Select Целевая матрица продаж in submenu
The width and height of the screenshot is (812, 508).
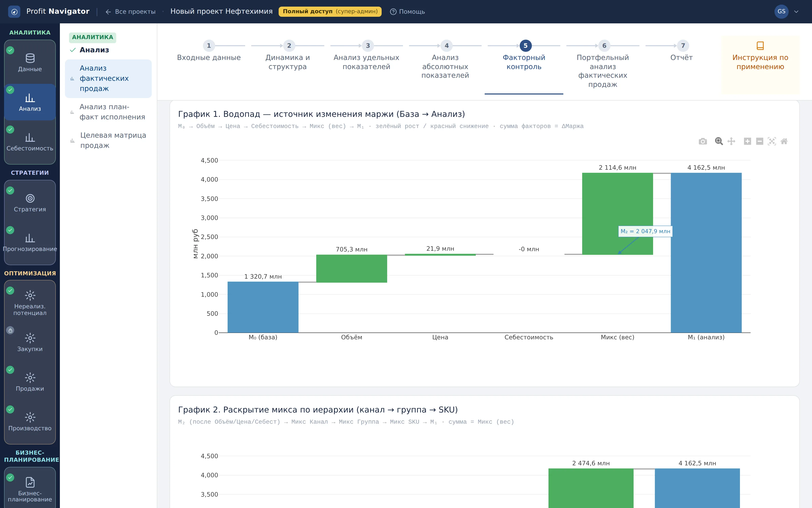pos(108,140)
